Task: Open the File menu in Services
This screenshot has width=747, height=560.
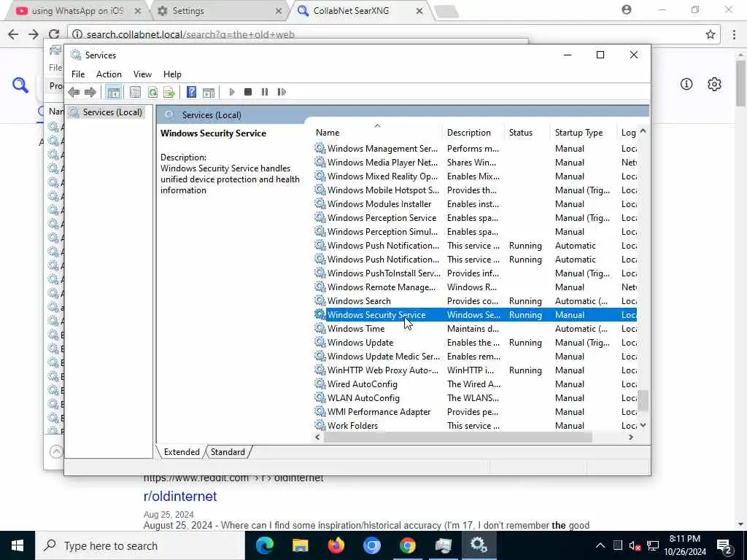Action: pos(78,74)
